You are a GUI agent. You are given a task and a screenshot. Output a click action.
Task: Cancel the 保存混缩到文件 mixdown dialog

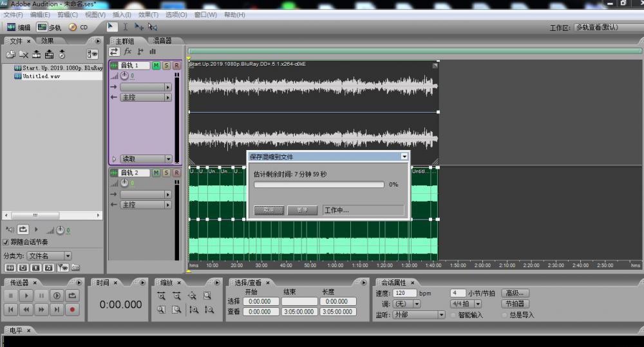269,210
